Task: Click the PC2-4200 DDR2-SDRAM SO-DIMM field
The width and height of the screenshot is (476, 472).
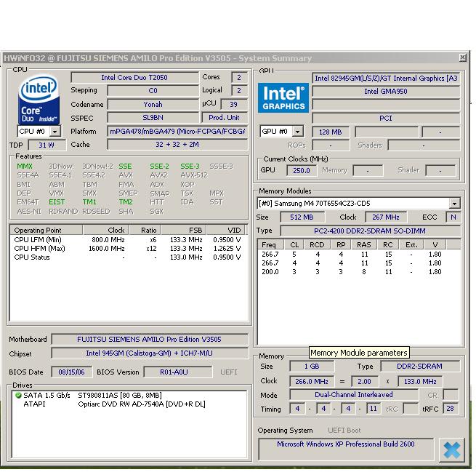Action: pyautogui.click(x=370, y=231)
